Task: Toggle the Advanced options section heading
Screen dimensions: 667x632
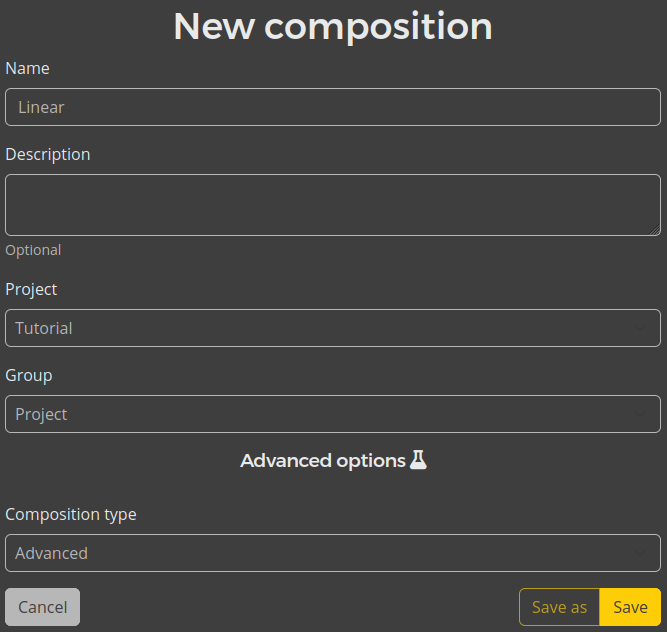Action: point(322,461)
